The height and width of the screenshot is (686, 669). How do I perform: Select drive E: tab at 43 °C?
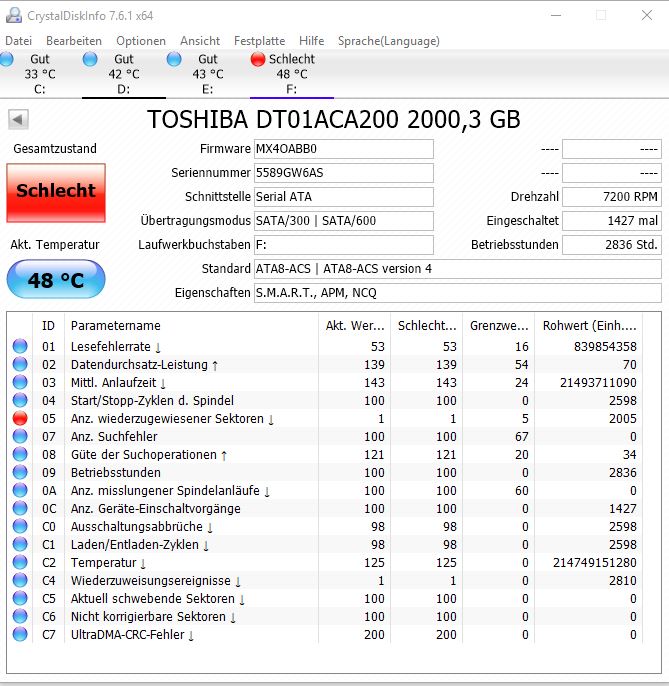click(208, 74)
